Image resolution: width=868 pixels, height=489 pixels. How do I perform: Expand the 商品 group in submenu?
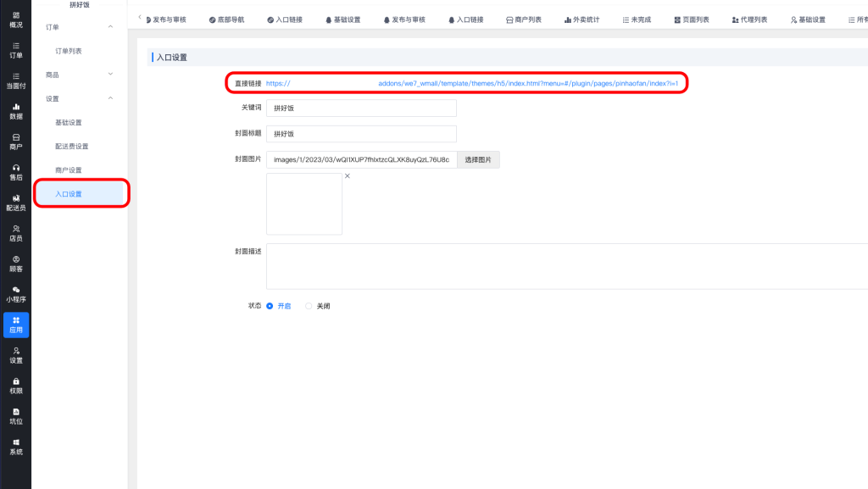(110, 75)
